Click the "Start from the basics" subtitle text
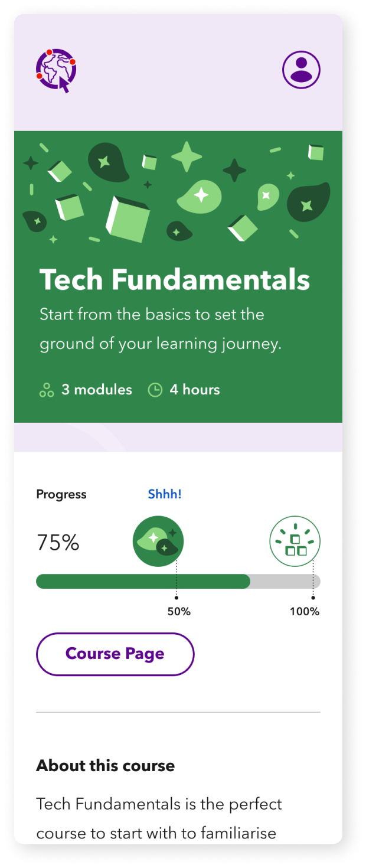 (152, 314)
